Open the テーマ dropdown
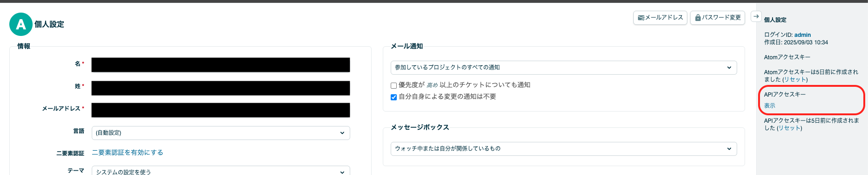This screenshot has width=868, height=175. pos(221,171)
